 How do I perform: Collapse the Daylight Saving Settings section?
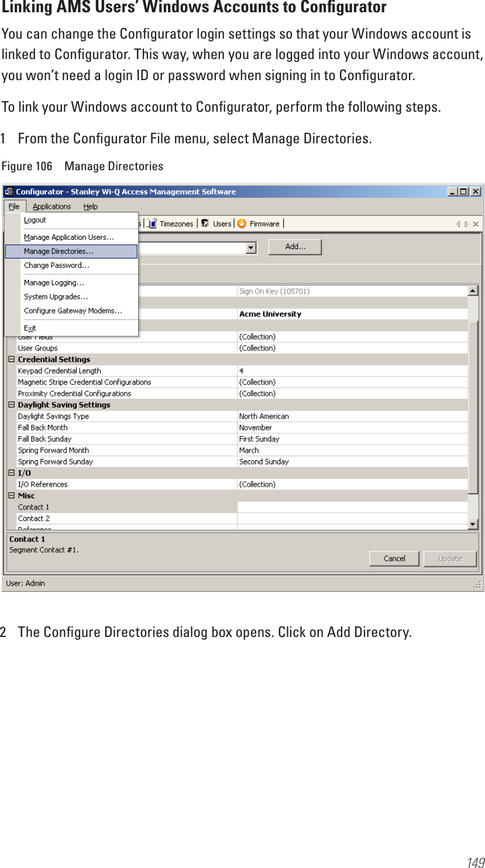[11, 404]
